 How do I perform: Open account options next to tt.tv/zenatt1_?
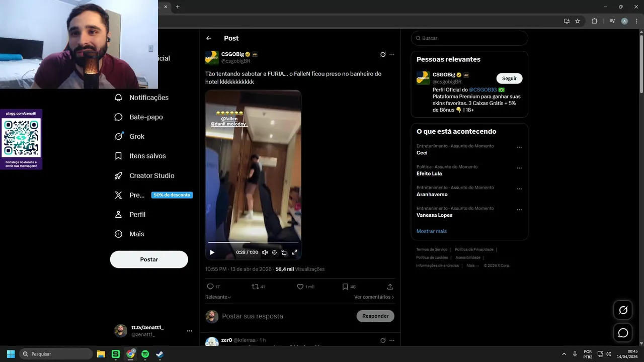[x=190, y=331]
